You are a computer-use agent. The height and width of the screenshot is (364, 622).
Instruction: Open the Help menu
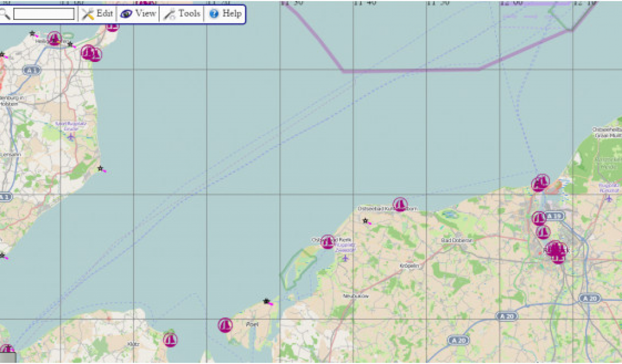pyautogui.click(x=225, y=14)
